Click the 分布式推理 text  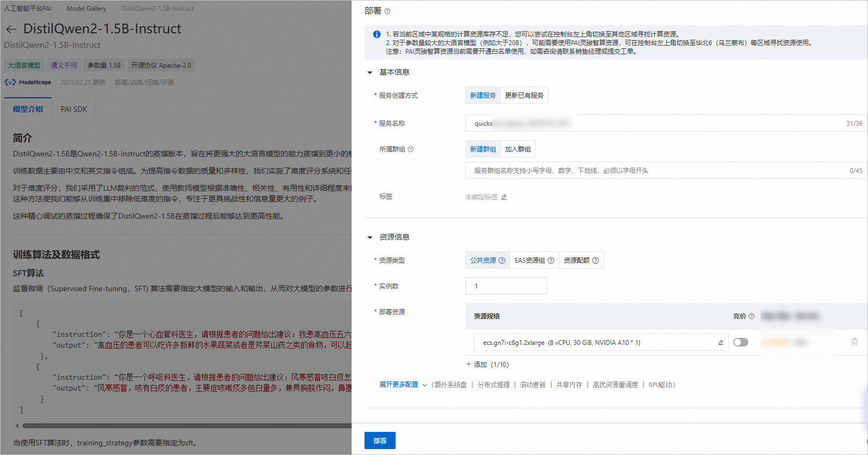(494, 385)
